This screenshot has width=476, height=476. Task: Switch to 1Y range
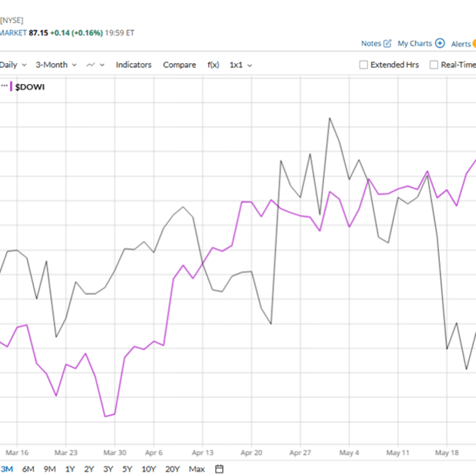(70, 469)
